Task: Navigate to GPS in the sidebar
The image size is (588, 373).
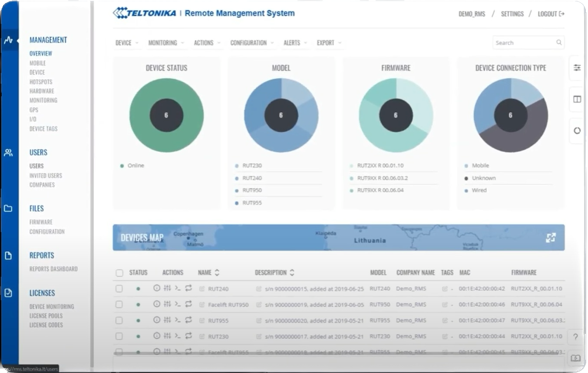Action: coord(34,110)
